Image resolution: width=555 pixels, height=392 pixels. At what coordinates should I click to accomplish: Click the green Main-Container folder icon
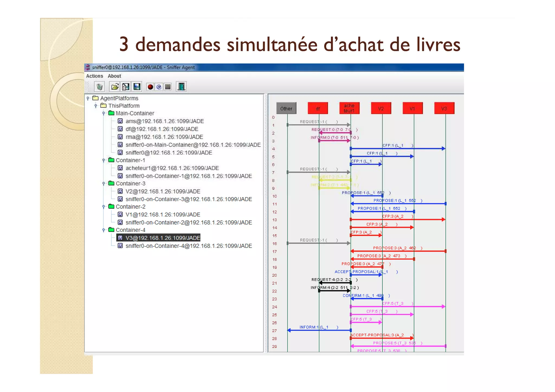coord(111,113)
